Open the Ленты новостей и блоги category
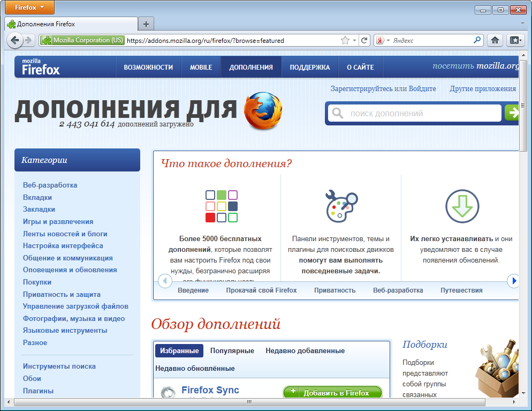 [65, 234]
